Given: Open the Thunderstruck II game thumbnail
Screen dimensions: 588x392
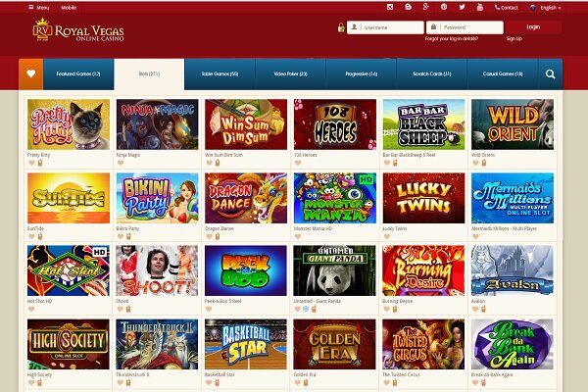Looking at the screenshot, I should coord(157,344).
